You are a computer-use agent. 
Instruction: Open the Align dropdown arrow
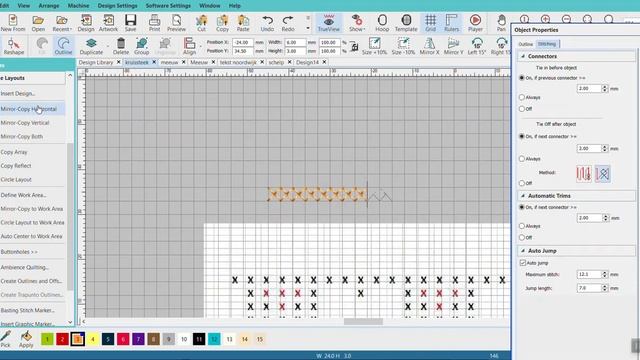click(200, 46)
